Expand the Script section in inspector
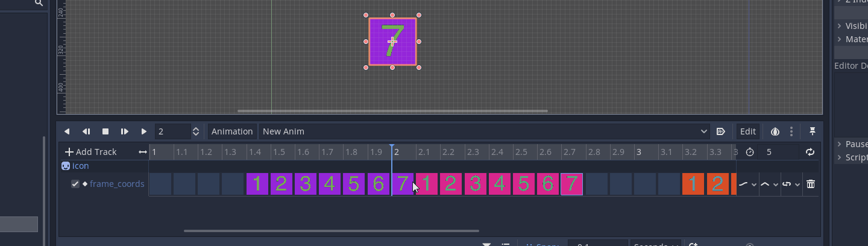Image resolution: width=868 pixels, height=246 pixels. coord(853,157)
